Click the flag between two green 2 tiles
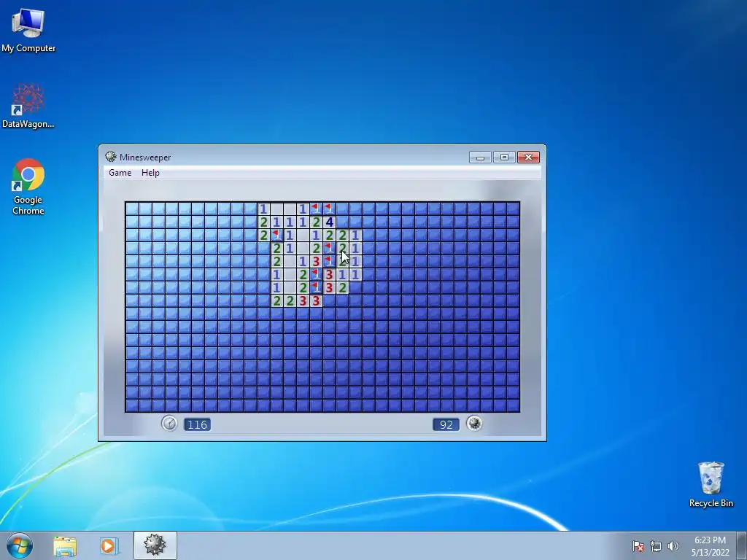 [329, 248]
